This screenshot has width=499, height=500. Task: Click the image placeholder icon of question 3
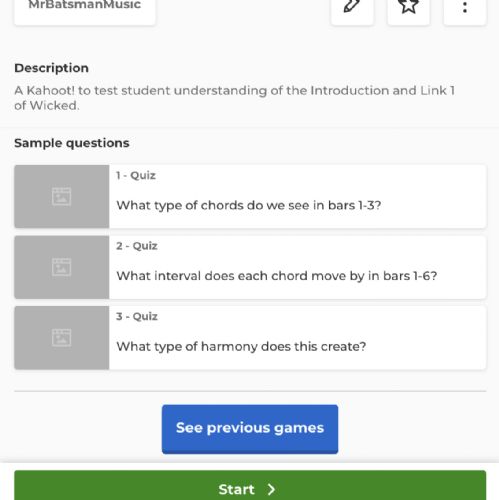point(61,338)
